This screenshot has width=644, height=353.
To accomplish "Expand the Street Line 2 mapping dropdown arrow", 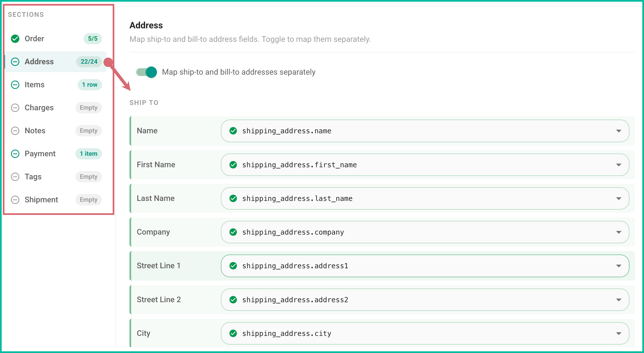I will click(x=619, y=300).
